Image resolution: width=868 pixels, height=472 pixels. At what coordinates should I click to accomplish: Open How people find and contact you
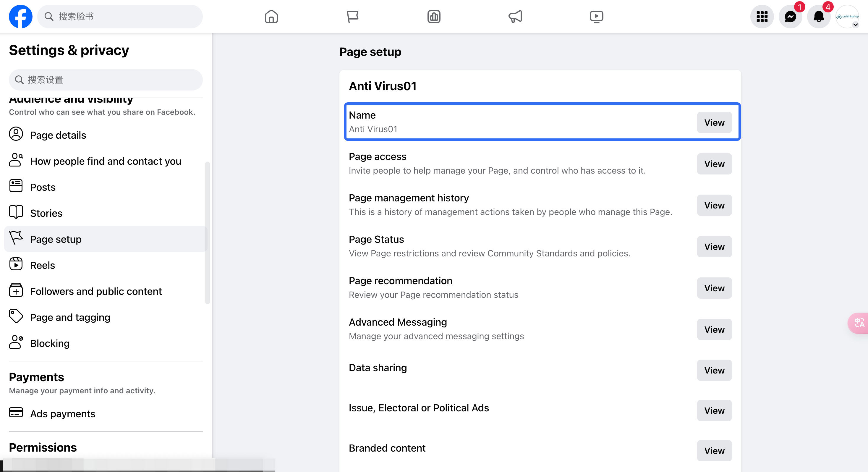(106, 161)
